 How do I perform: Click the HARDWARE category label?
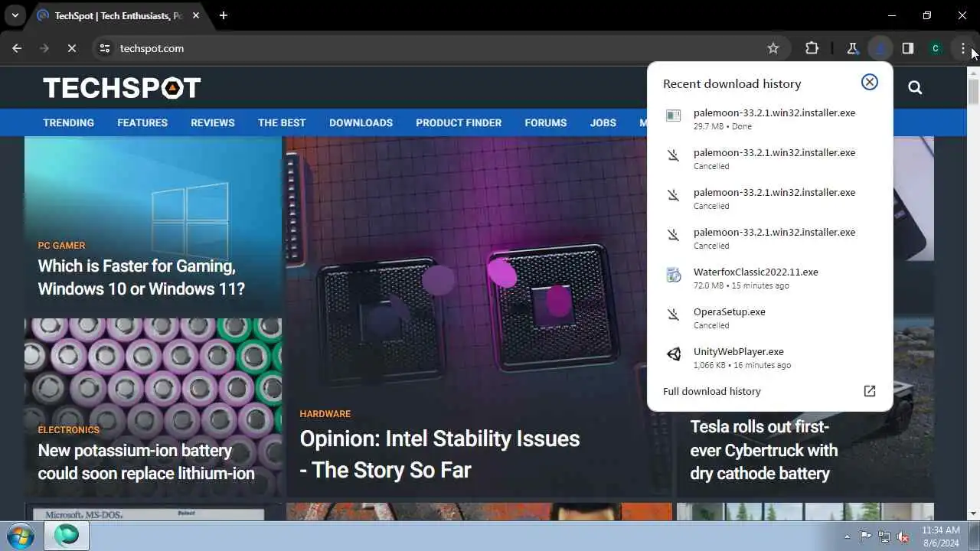coord(325,414)
